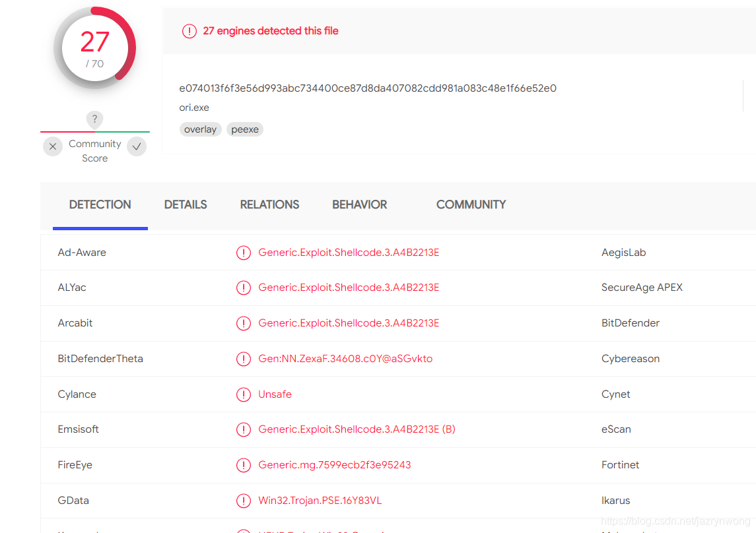Open the DETECTION tab
The image size is (756, 533).
[100, 204]
